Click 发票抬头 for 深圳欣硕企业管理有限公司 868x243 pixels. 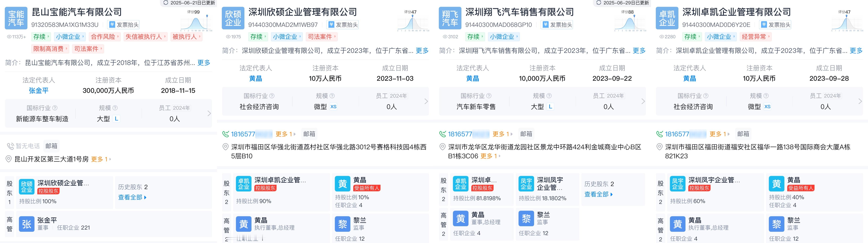(343, 25)
